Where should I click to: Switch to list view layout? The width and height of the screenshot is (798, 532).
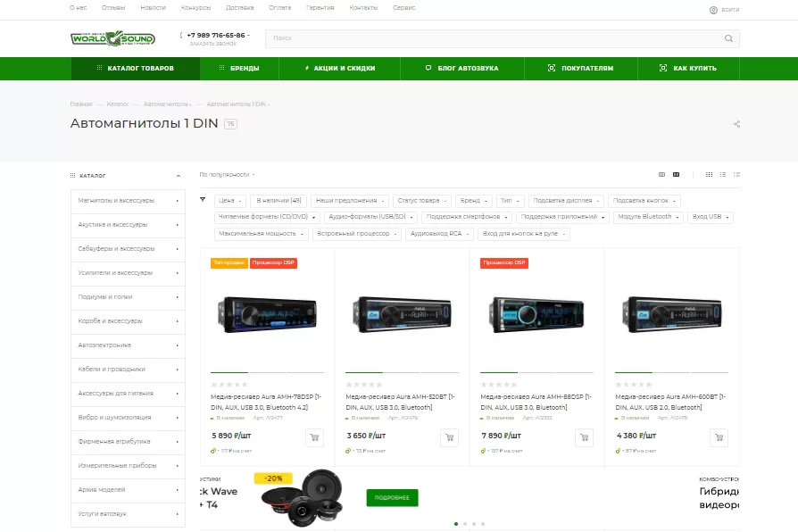pyautogui.click(x=723, y=175)
